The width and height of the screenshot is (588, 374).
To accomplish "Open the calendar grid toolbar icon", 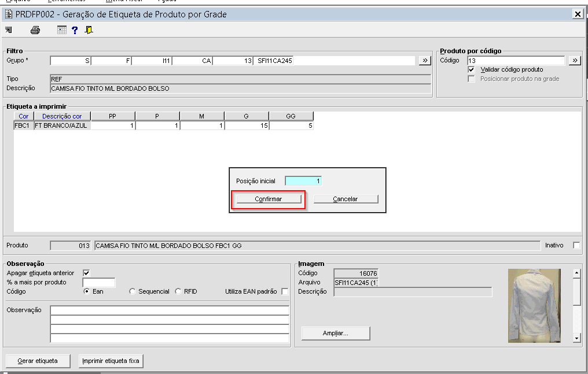I will click(x=62, y=30).
